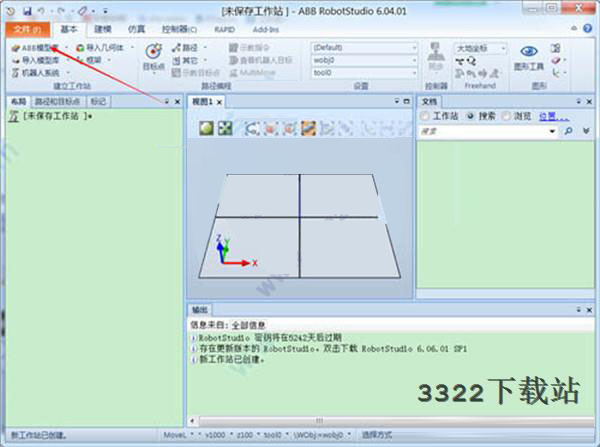Image resolution: width=600 pixels, height=447 pixels.
Task: Click the Freehand move icon
Action: pos(460,60)
